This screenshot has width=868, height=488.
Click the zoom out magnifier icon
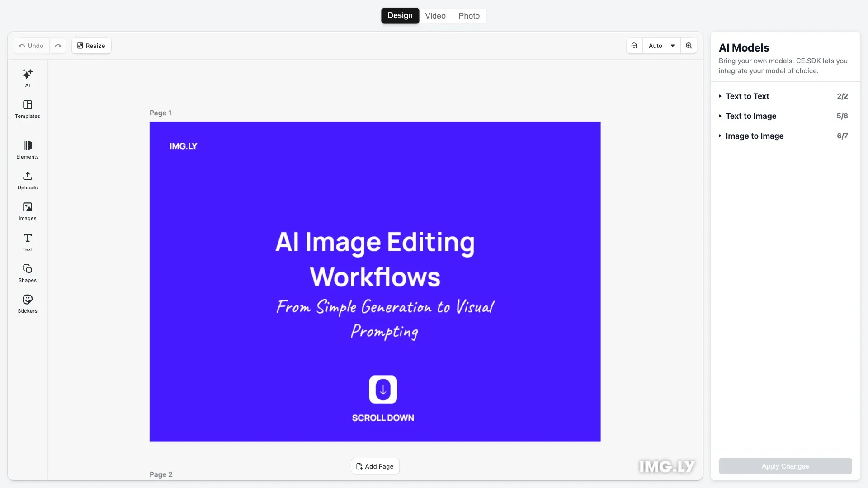634,45
